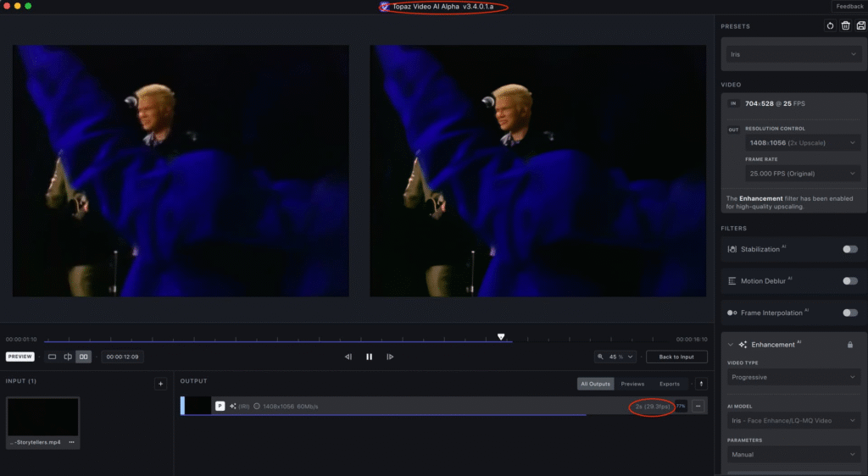Click the timeline playhead marker

click(501, 337)
